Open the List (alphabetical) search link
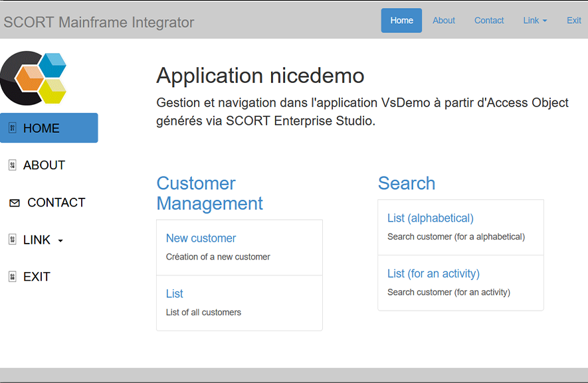The height and width of the screenshot is (383, 588). (x=431, y=218)
